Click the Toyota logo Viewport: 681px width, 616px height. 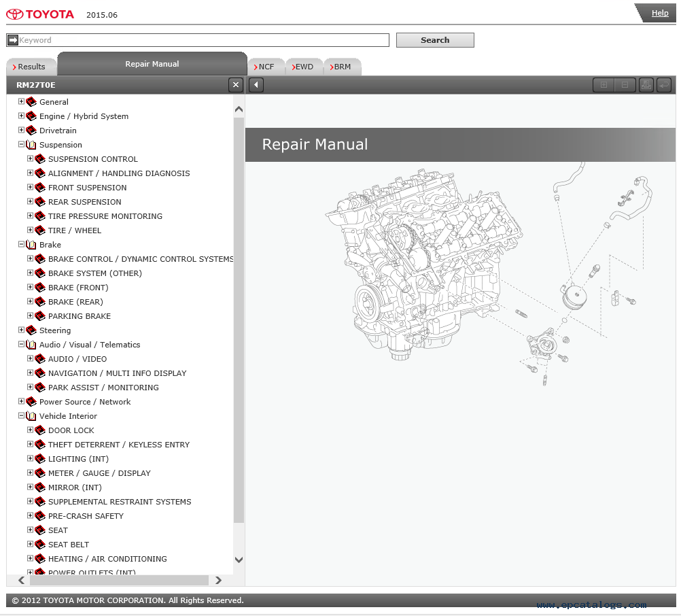(x=40, y=14)
